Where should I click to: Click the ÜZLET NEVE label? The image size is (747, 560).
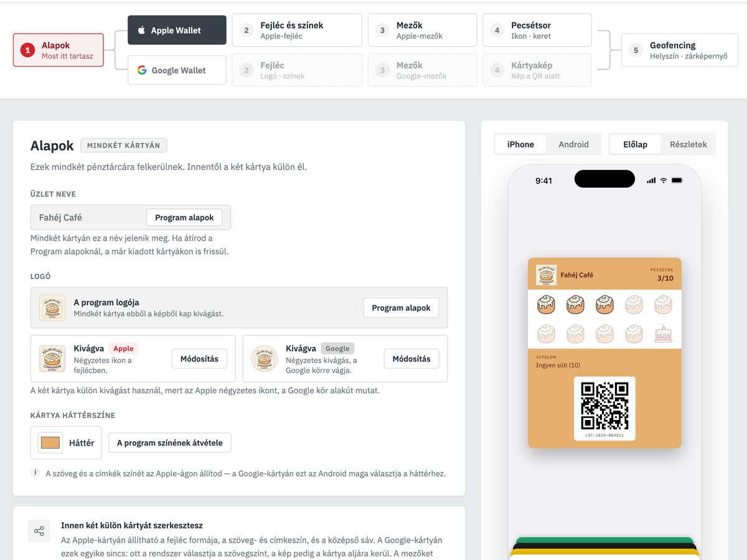click(x=53, y=194)
